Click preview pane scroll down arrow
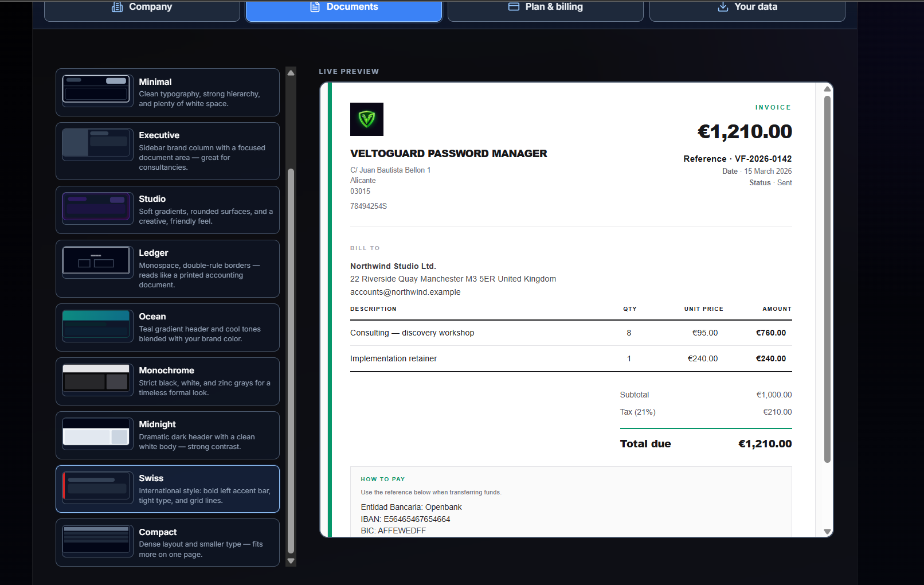This screenshot has width=924, height=585. 827,532
